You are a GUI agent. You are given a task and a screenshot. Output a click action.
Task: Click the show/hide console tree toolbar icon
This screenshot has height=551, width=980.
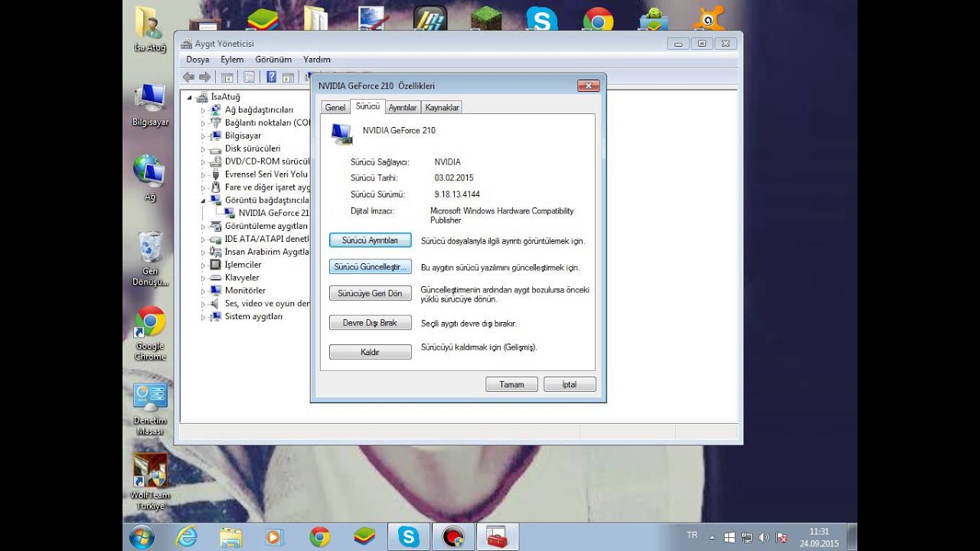[x=227, y=77]
